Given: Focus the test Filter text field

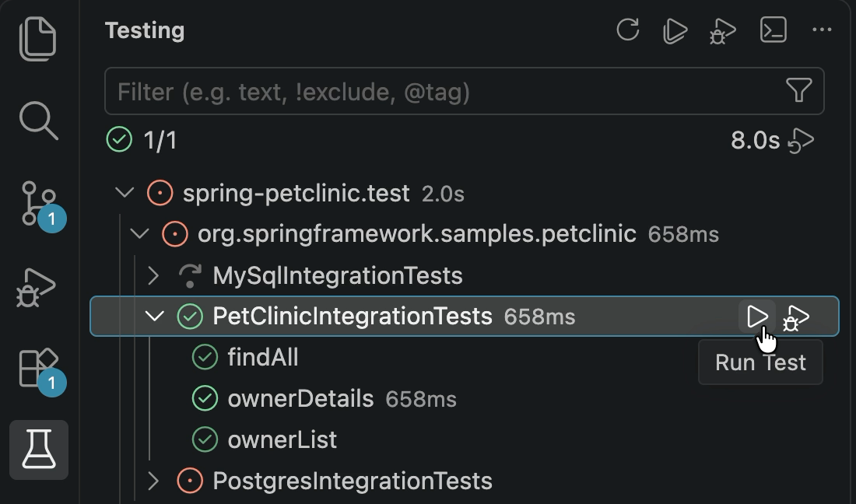Looking at the screenshot, I should 464,91.
